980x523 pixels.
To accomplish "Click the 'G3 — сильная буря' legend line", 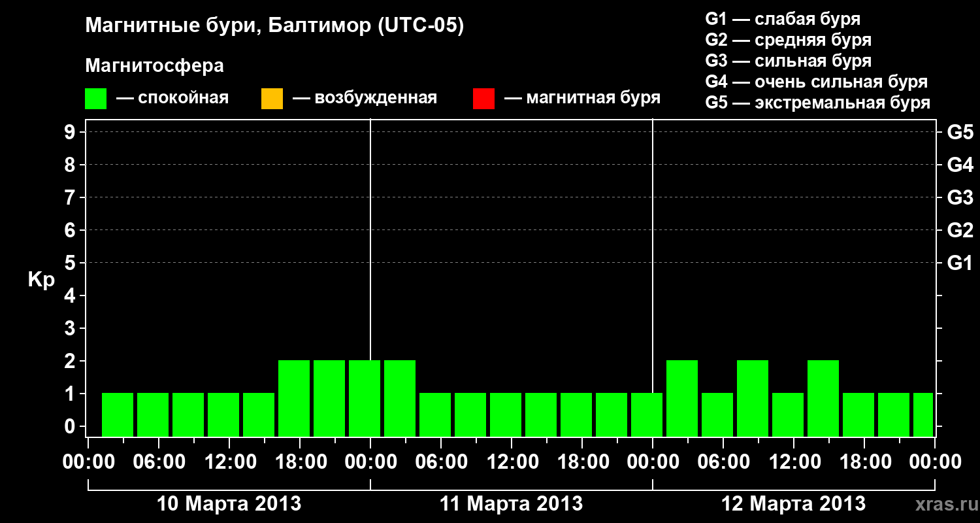I will point(788,61).
